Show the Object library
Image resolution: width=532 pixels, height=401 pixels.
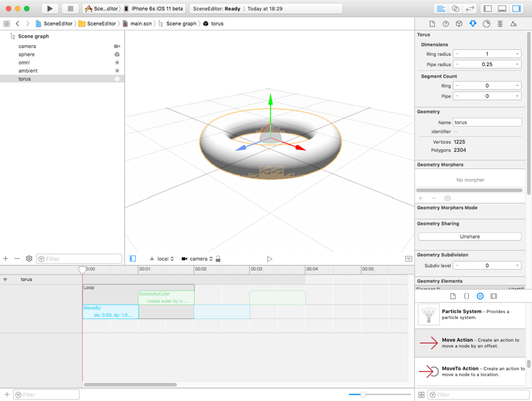click(480, 296)
